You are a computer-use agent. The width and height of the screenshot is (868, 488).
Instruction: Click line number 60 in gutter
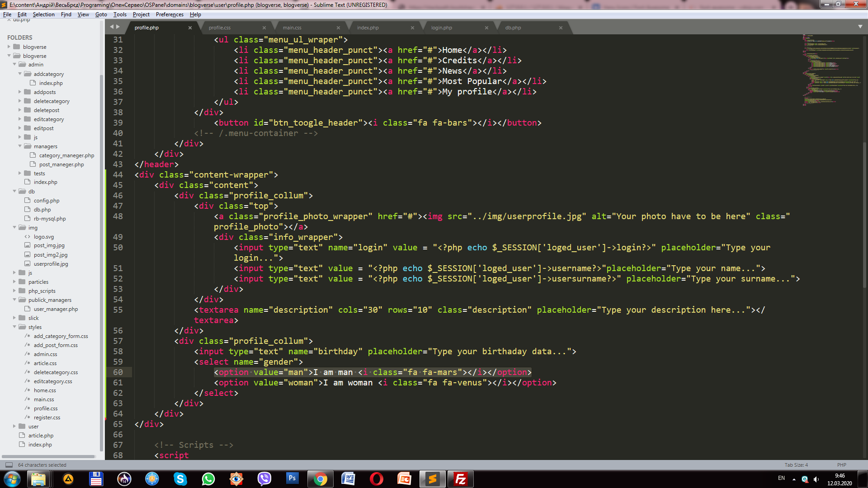(118, 372)
